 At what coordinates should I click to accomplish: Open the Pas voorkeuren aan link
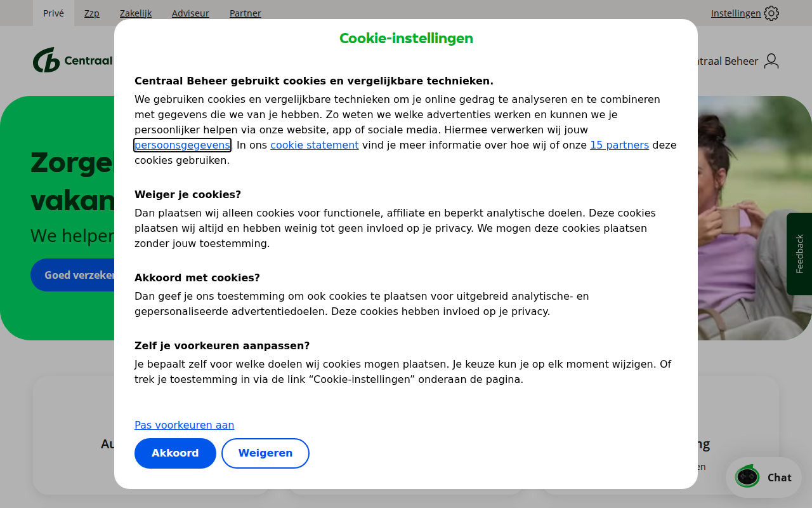(184, 425)
